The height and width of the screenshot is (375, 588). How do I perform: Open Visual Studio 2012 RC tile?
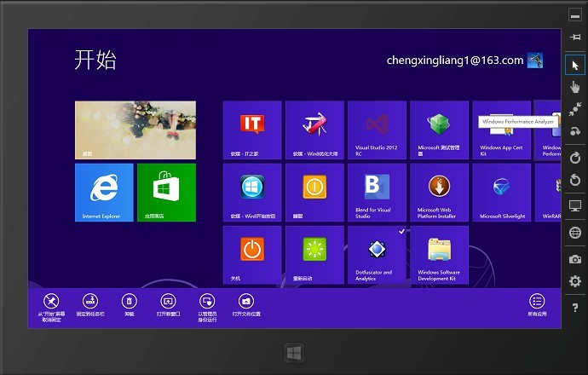[x=377, y=130]
